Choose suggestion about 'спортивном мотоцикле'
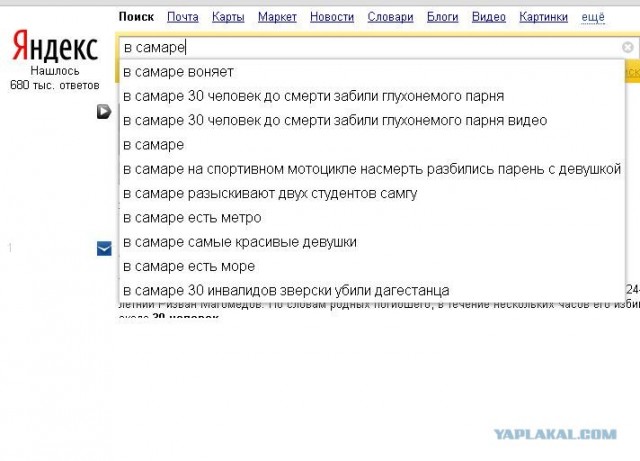Viewport: 640px width, 461px height. 372,169
